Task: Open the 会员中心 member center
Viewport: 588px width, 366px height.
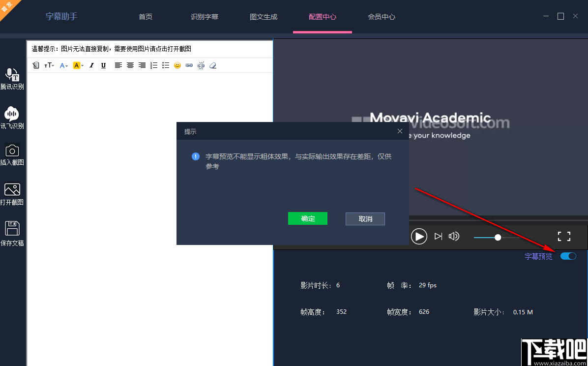Action: 382,16
